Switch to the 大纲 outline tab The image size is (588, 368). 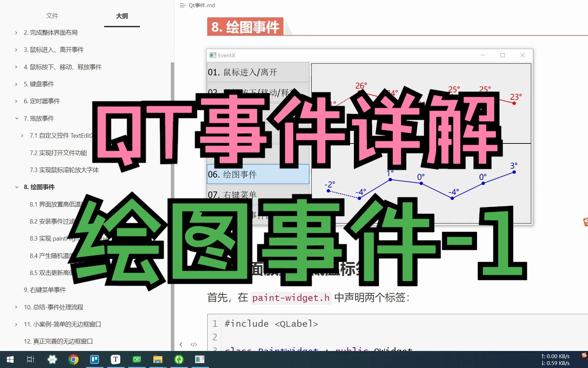[122, 16]
